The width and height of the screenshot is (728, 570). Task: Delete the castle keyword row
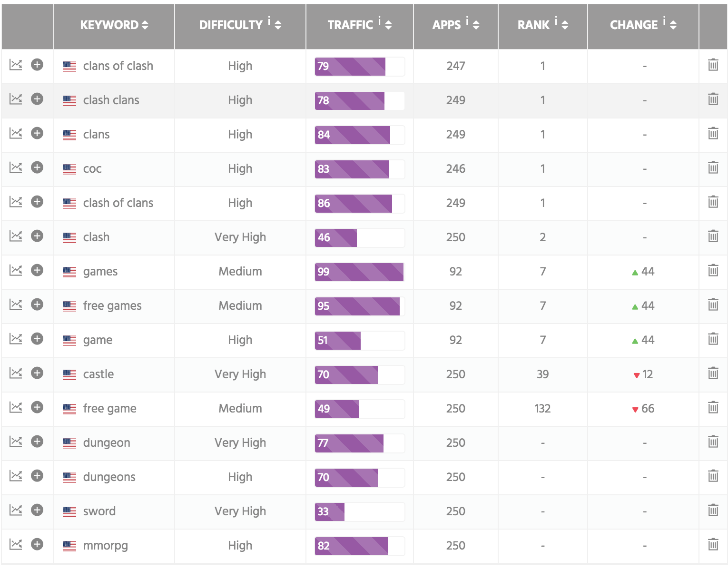click(713, 373)
